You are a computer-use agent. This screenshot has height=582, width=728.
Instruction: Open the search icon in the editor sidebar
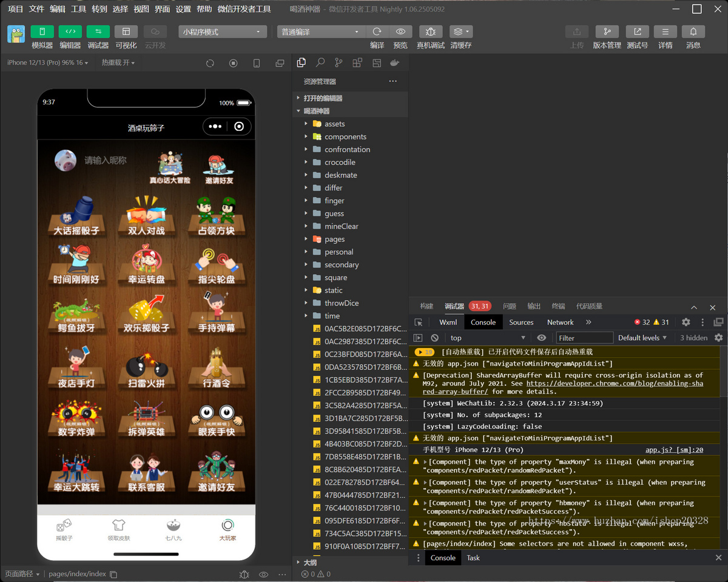click(x=320, y=62)
